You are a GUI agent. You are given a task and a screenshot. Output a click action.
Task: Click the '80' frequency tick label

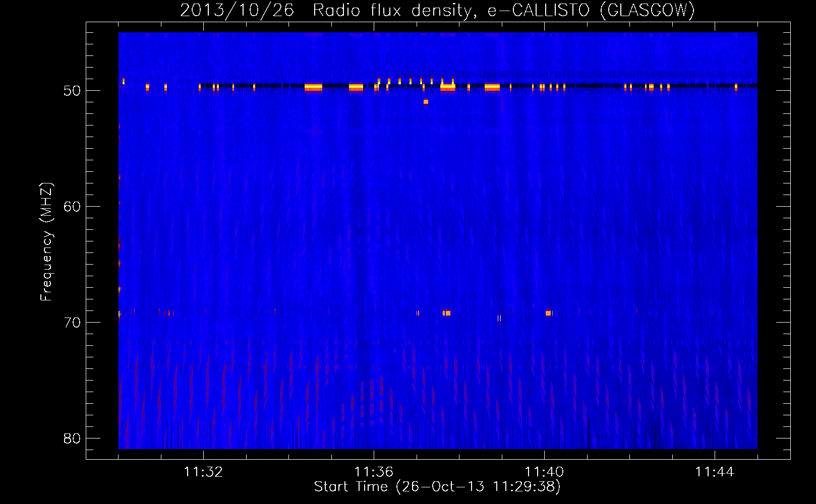click(72, 438)
